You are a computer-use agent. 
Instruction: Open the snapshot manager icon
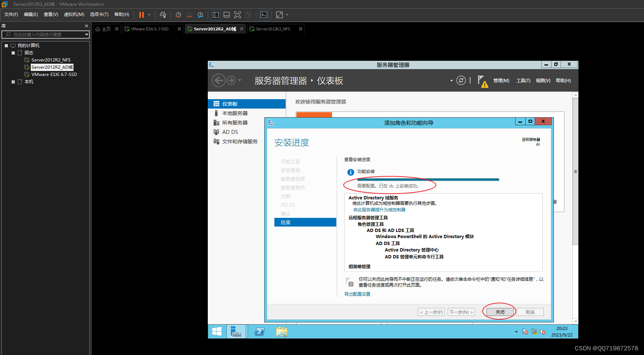(200, 15)
